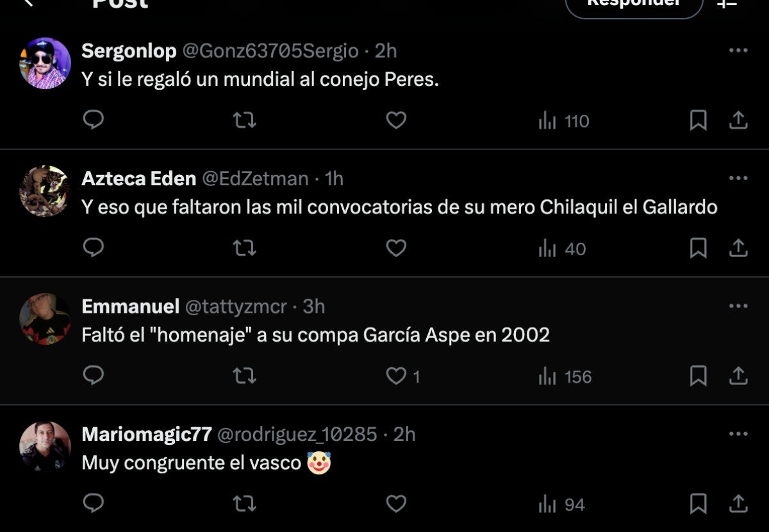Image resolution: width=769 pixels, height=532 pixels.
Task: Reply to Sergonlop's comment
Action: pos(94,121)
